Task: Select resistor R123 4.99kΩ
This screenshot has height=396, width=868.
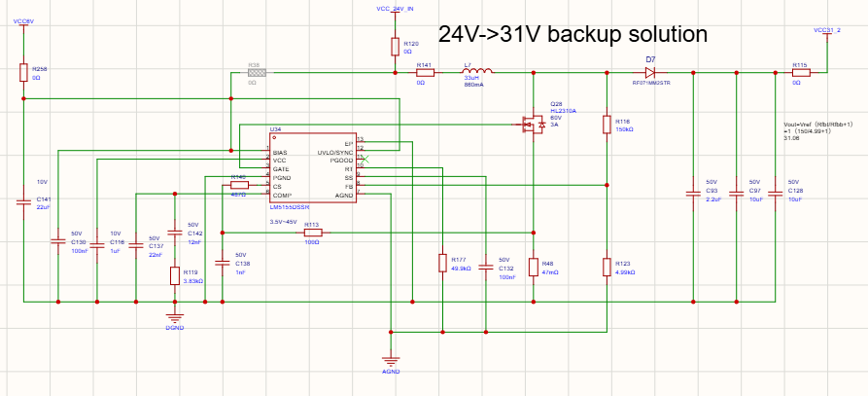Action: coord(608,267)
